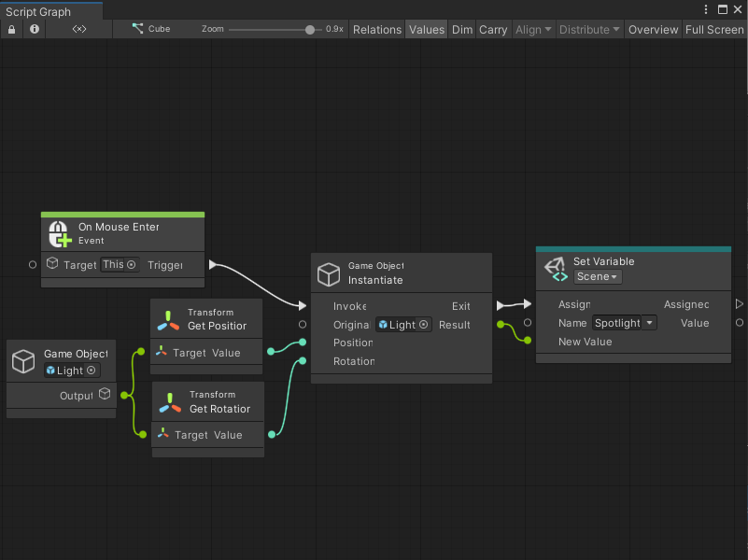Disable the Values display toggle

(426, 29)
